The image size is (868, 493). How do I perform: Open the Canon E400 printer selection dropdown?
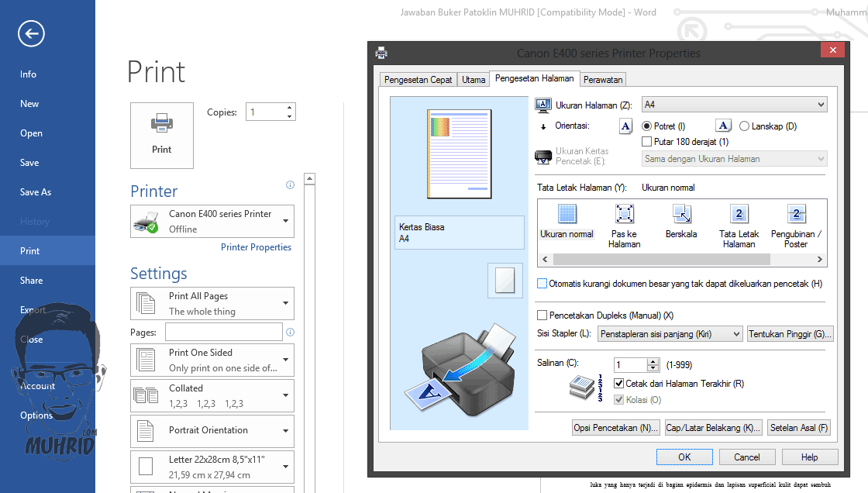[212, 222]
